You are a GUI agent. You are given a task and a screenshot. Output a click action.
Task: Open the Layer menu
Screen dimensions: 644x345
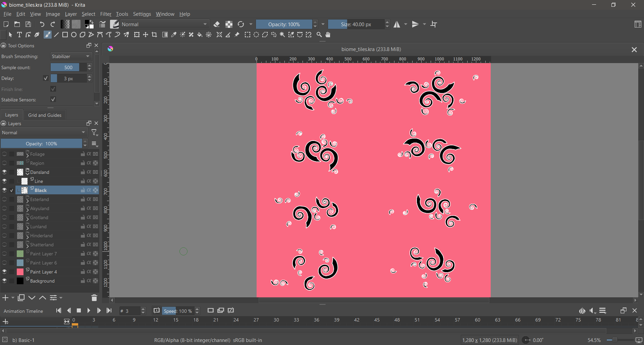(71, 14)
